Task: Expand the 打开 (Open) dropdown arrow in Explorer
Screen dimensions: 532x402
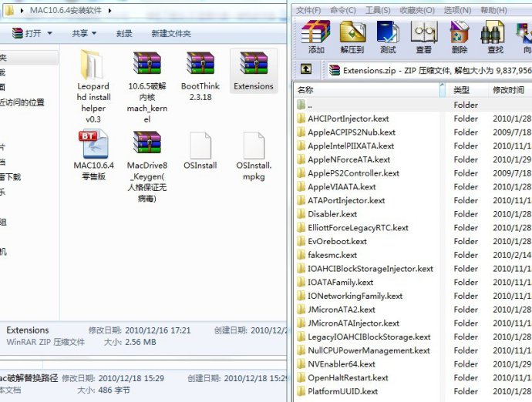Action: coord(50,34)
